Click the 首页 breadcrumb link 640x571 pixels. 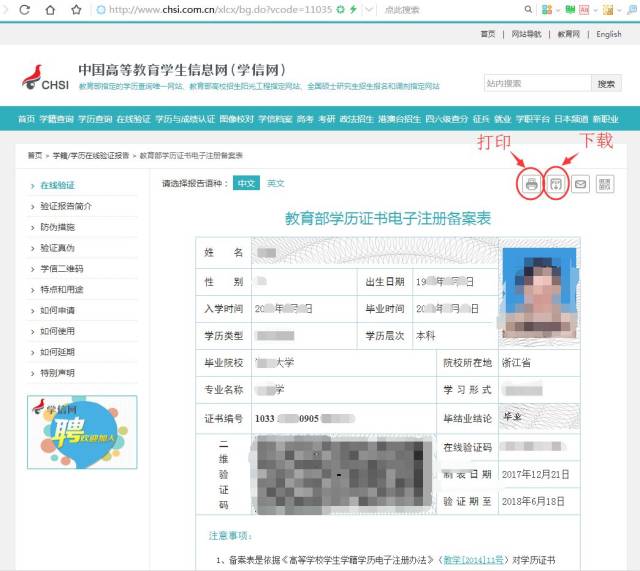coord(35,156)
